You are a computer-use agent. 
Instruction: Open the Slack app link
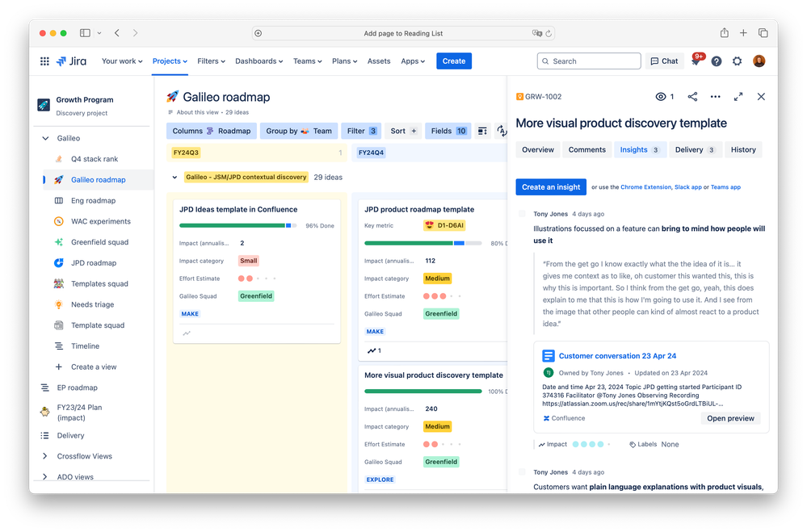688,187
